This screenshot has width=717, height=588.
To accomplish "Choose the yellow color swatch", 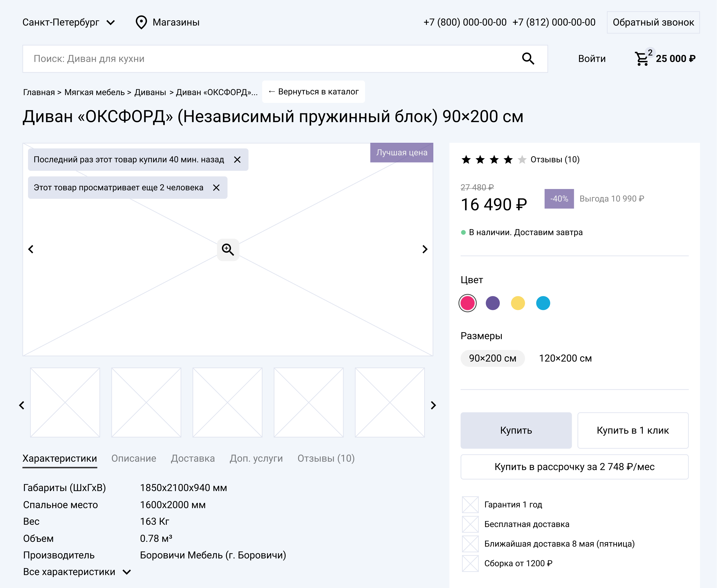I will (518, 303).
